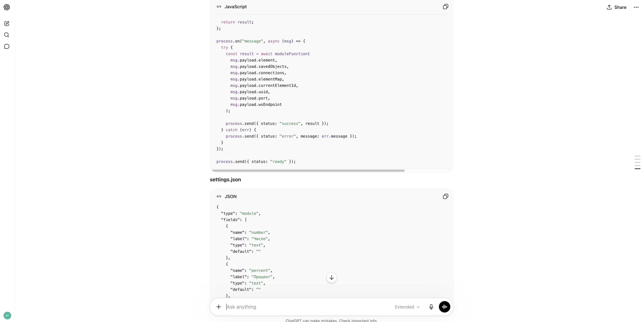Add attachment with plus icon

(x=219, y=307)
